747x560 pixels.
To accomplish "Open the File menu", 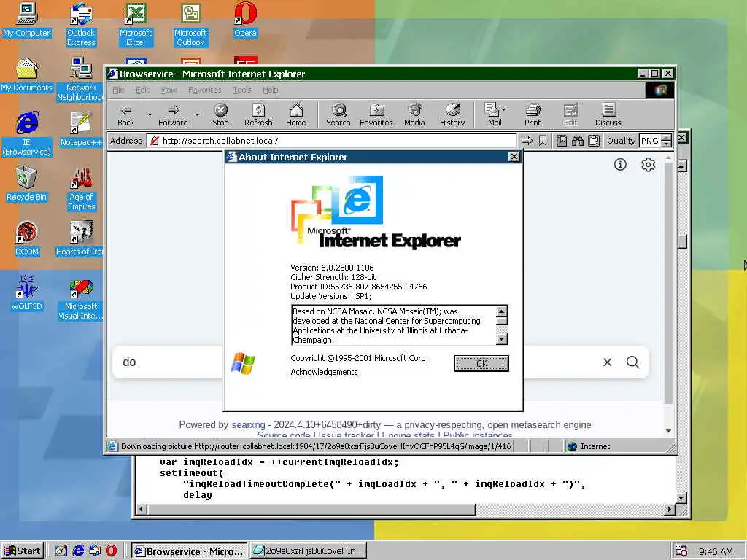I will [x=118, y=90].
